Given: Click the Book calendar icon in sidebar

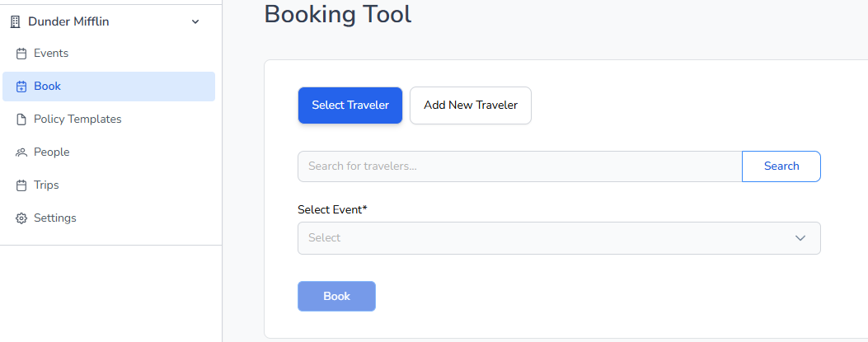Looking at the screenshot, I should [x=22, y=87].
